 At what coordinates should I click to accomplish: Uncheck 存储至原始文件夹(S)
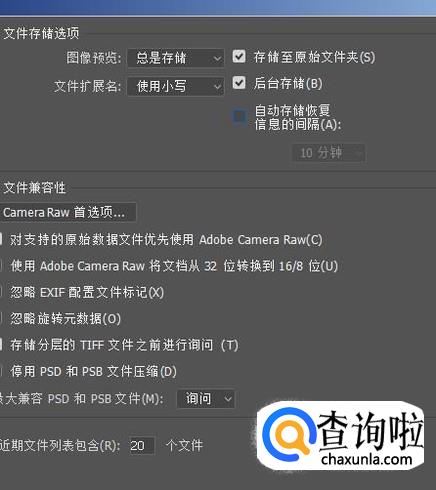pos(239,56)
